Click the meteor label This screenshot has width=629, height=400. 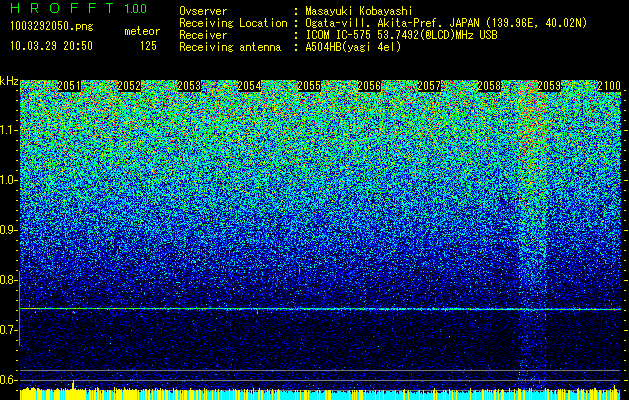[x=142, y=31]
